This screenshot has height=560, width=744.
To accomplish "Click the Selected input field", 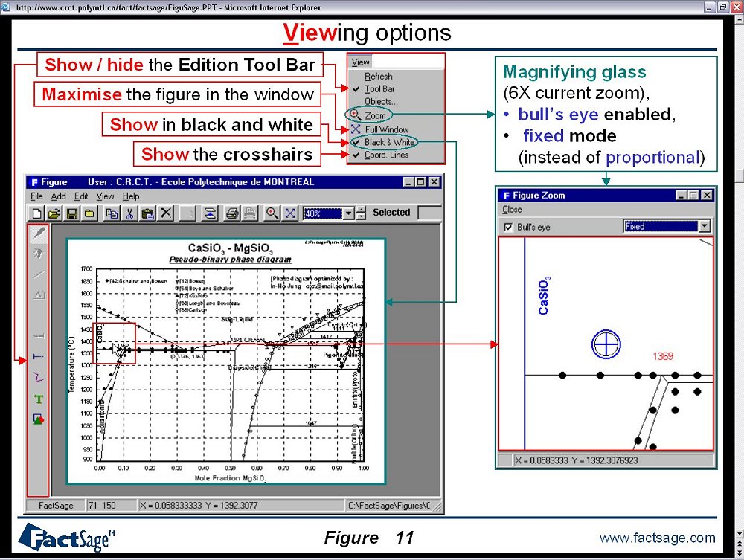I will (x=429, y=213).
